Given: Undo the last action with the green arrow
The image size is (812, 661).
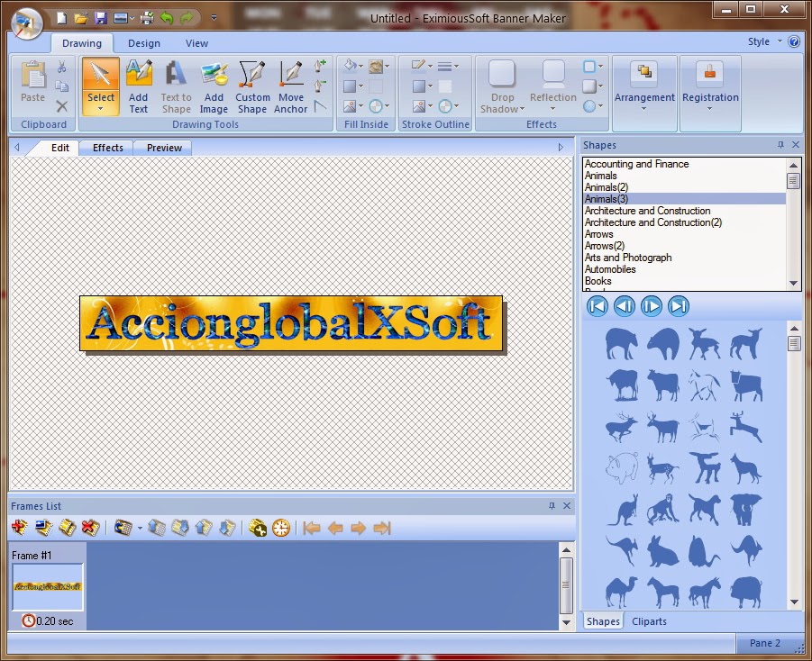Looking at the screenshot, I should 167,18.
